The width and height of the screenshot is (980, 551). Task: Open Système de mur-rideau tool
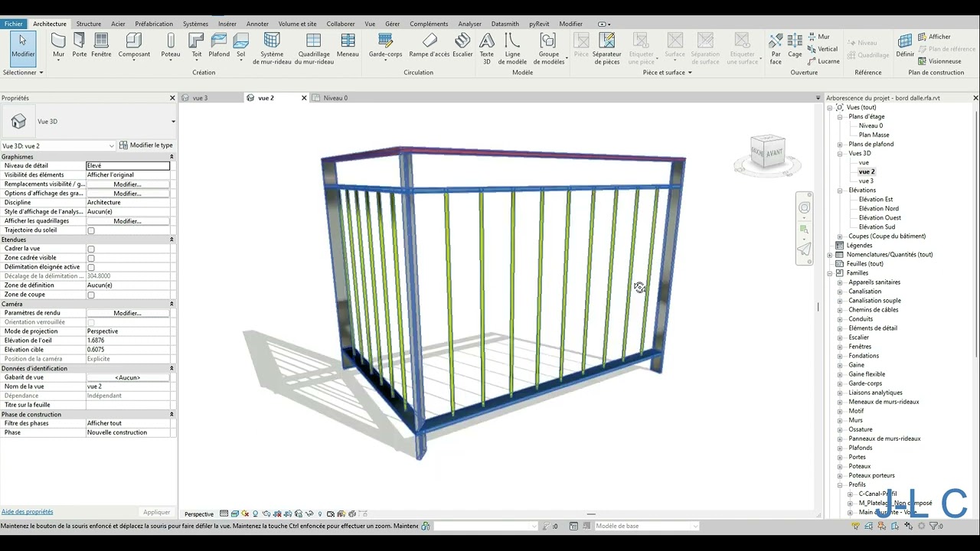tap(272, 49)
